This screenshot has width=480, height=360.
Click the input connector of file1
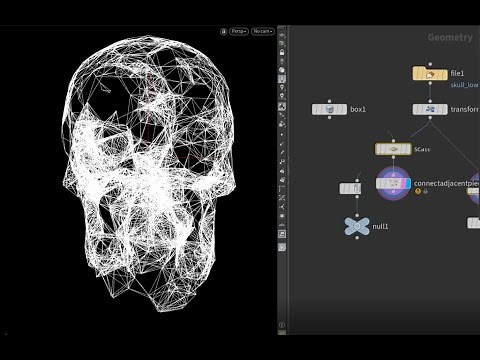click(430, 64)
